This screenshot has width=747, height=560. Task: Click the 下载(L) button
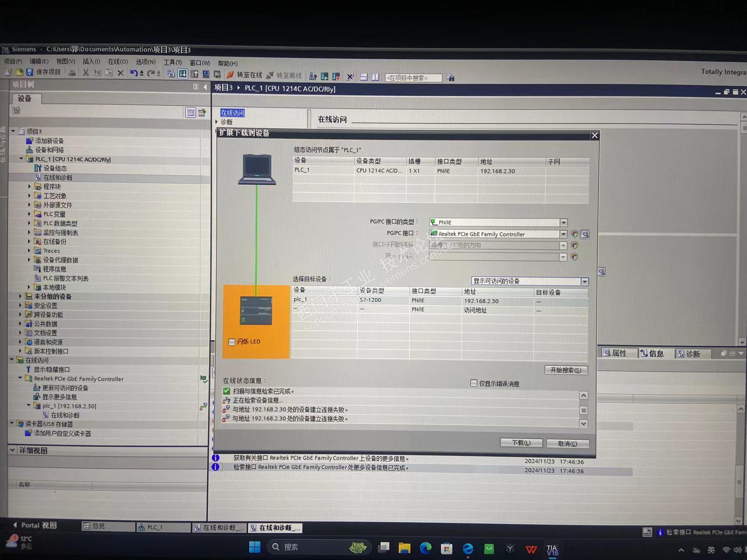(x=521, y=443)
